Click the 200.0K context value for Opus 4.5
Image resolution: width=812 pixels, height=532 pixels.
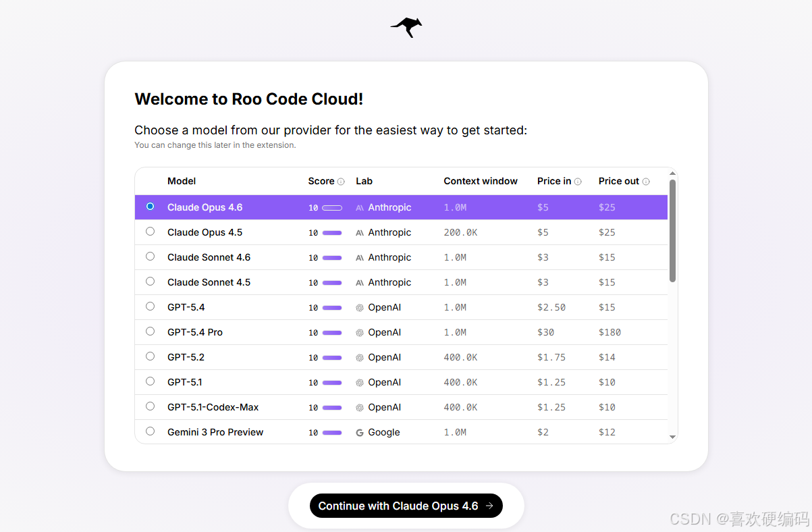point(460,233)
